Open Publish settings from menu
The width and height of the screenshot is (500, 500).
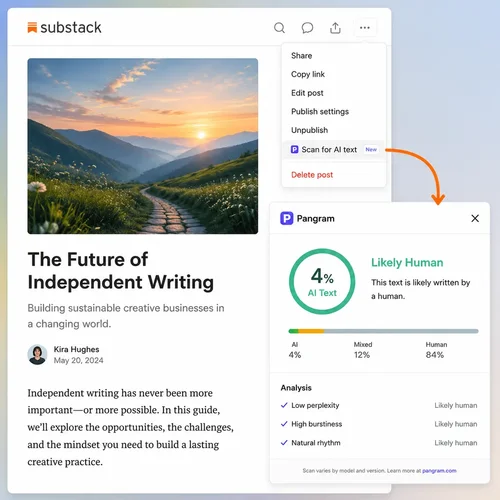tap(320, 112)
